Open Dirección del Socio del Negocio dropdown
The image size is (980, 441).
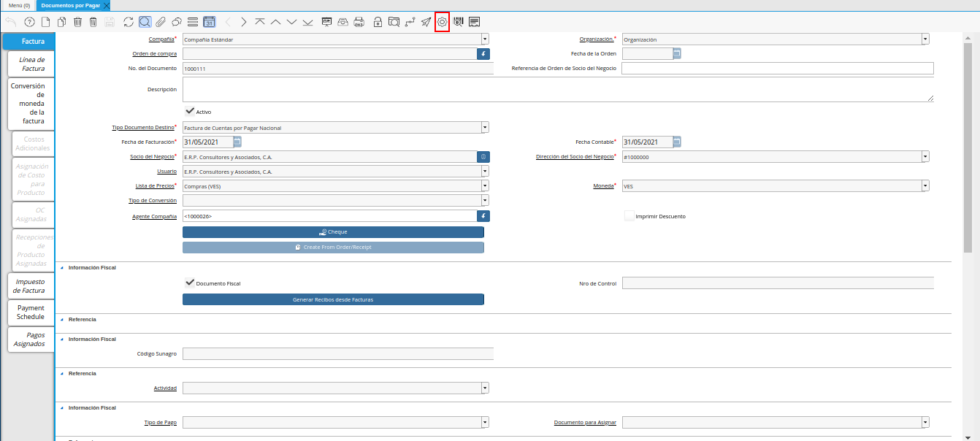point(925,156)
